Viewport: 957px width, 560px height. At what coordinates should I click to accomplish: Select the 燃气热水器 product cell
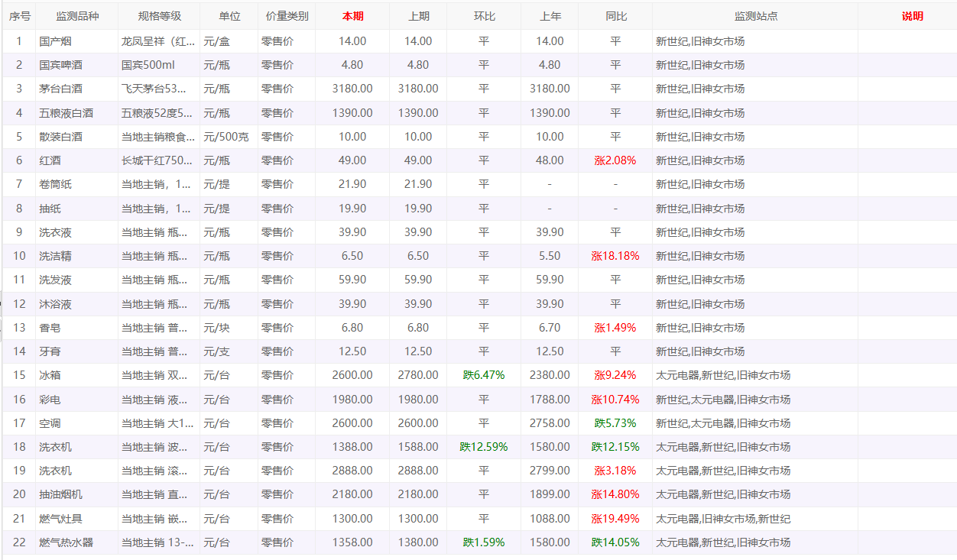click(x=77, y=542)
